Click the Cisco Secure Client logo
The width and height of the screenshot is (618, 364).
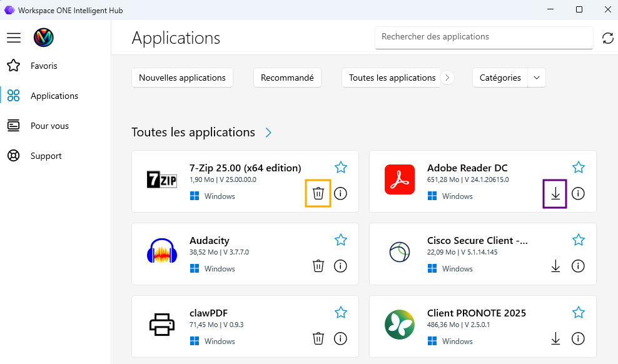click(x=400, y=251)
